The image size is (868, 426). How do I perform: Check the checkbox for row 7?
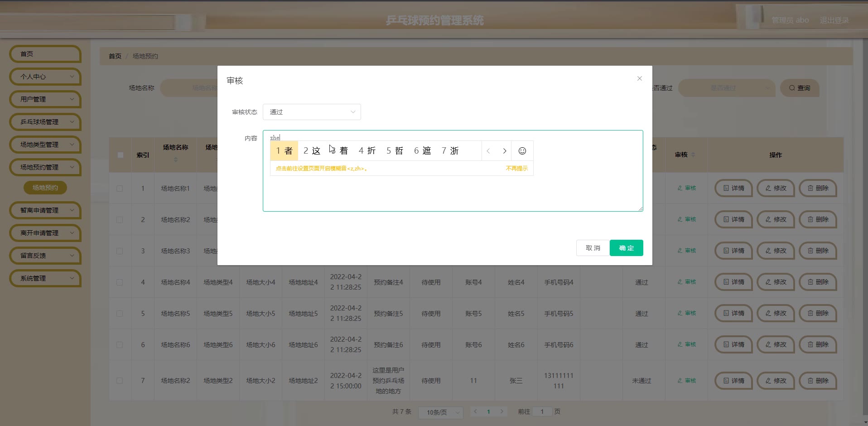(120, 381)
